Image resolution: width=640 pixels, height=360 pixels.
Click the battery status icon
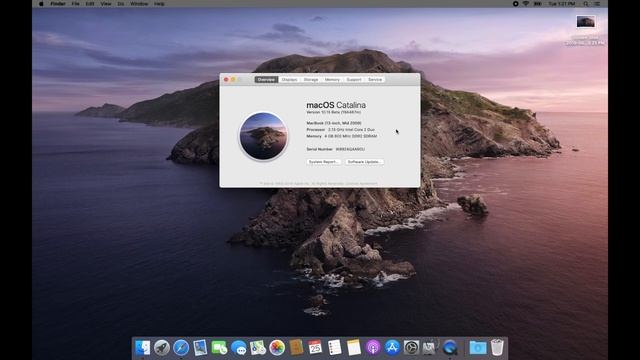coord(538,4)
